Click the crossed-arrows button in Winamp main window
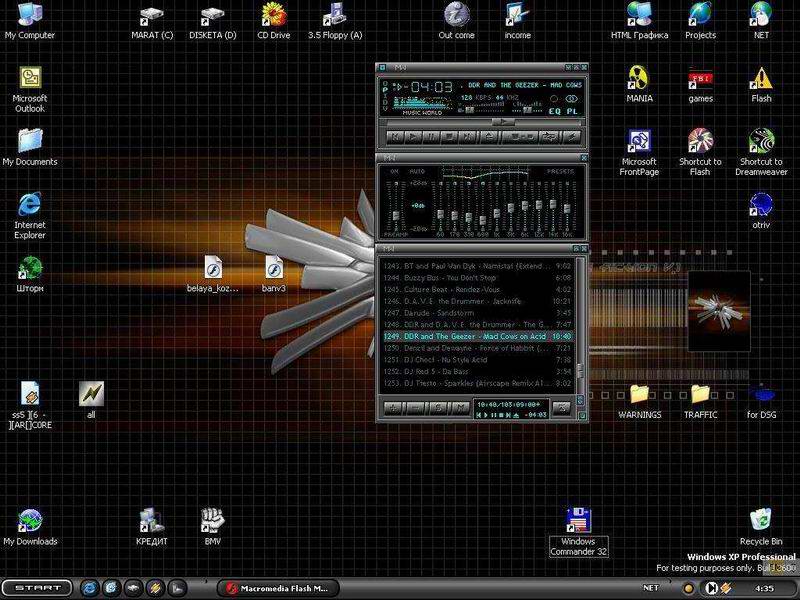The width and height of the screenshot is (800, 600). [550, 137]
